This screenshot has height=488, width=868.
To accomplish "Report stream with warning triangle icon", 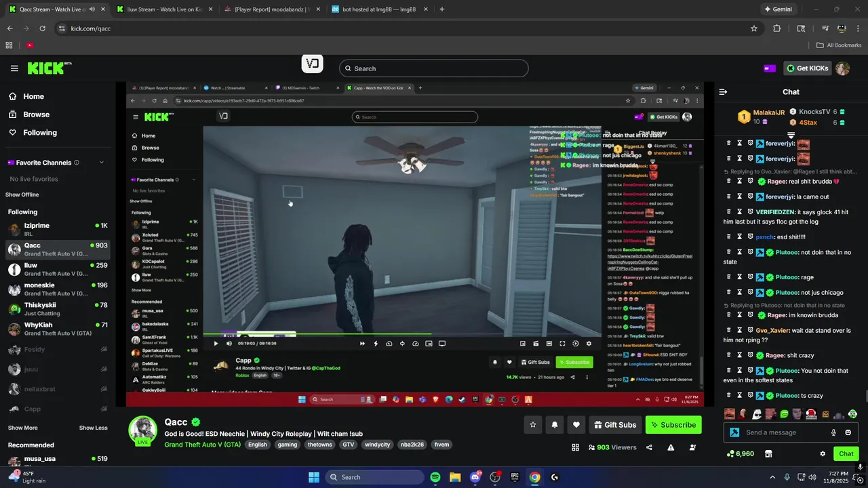I will point(671,447).
